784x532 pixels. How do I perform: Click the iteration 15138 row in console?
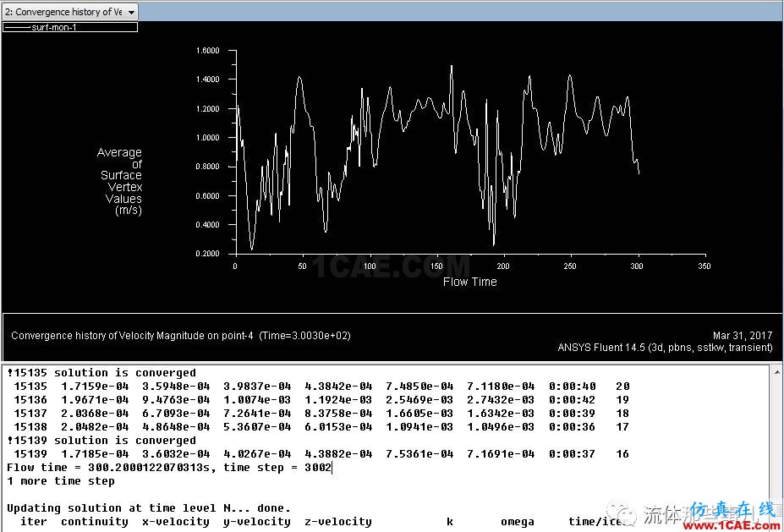tap(321, 427)
